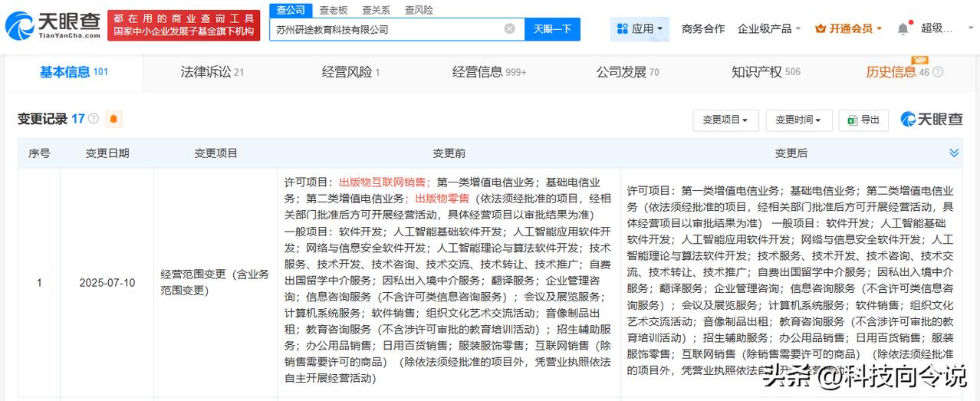980x401 pixels.
Task: Click the help question mark beside 变更记录 17
Action: (x=94, y=119)
